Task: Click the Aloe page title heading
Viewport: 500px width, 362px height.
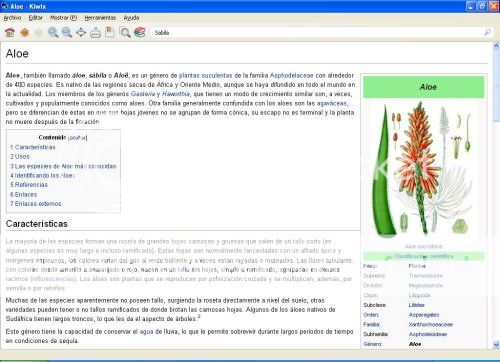Action: [17, 53]
